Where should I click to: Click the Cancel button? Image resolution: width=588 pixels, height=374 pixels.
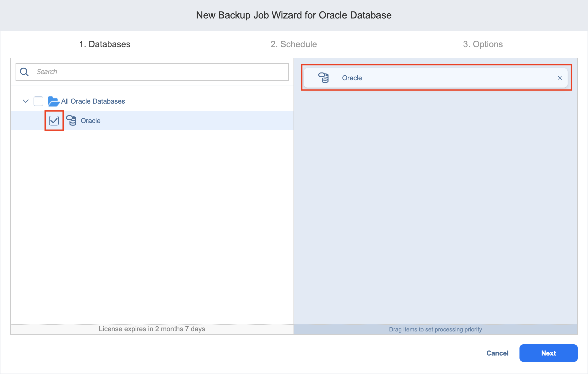click(497, 353)
